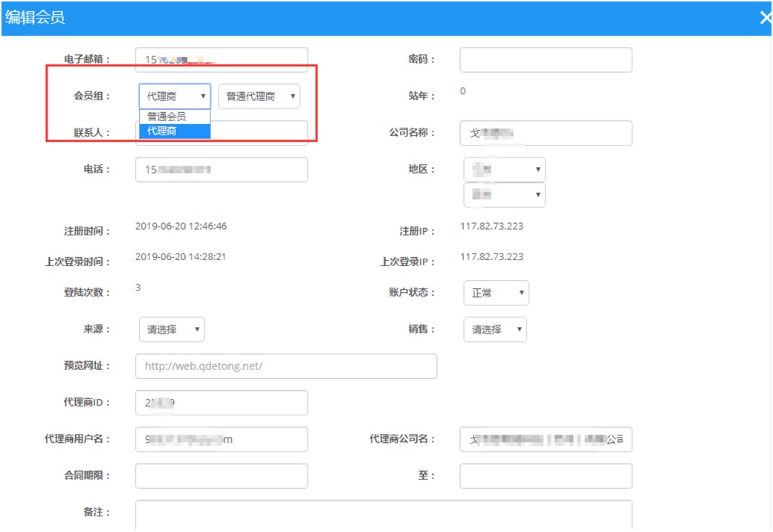Image resolution: width=773 pixels, height=532 pixels.
Task: Choose 代理商 option in dropdown list
Action: click(175, 132)
